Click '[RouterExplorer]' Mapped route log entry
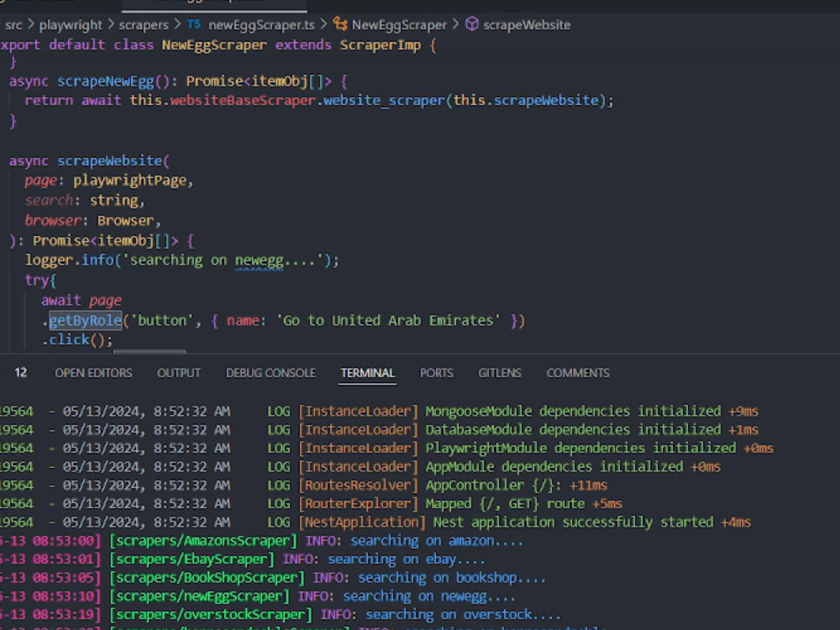Screen dimensions: 840x630 (358, 503)
